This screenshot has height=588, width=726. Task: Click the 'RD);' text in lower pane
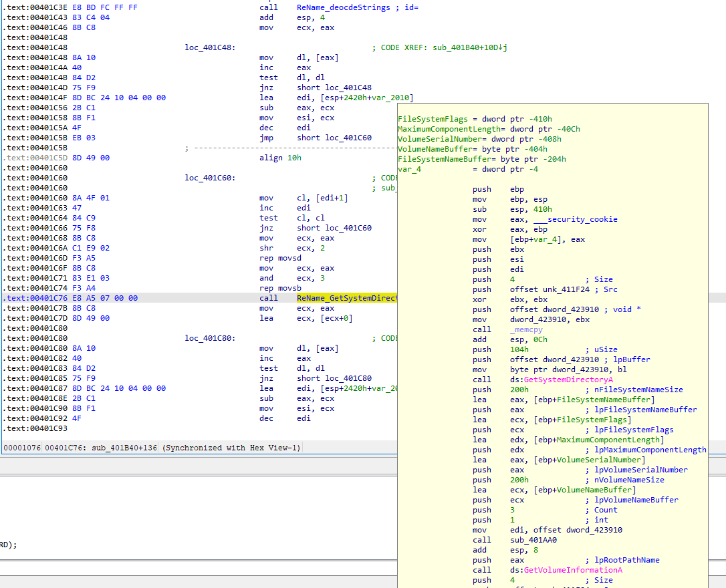click(8, 545)
